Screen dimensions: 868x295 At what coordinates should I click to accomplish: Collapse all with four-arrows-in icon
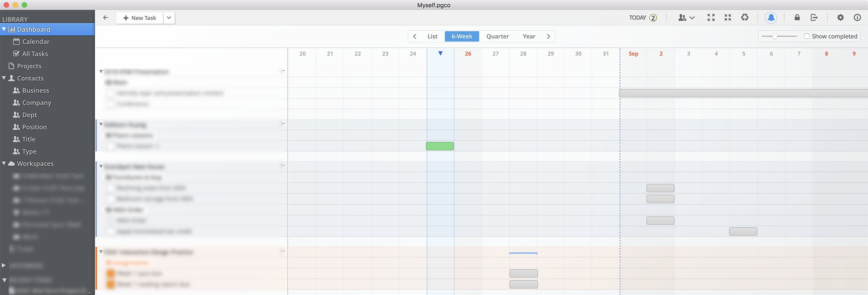728,18
